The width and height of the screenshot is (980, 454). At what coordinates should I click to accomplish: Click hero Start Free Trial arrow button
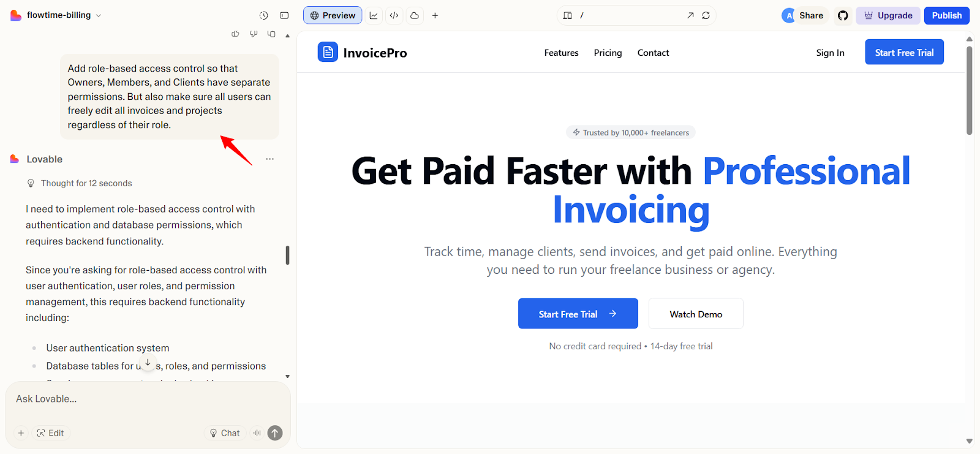578,314
